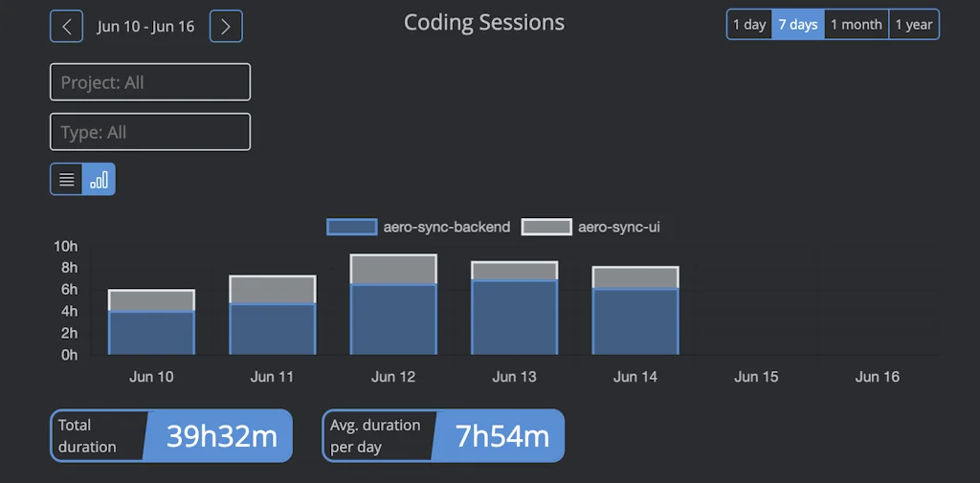Select the bar chart view icon
This screenshot has height=483, width=980.
point(99,179)
